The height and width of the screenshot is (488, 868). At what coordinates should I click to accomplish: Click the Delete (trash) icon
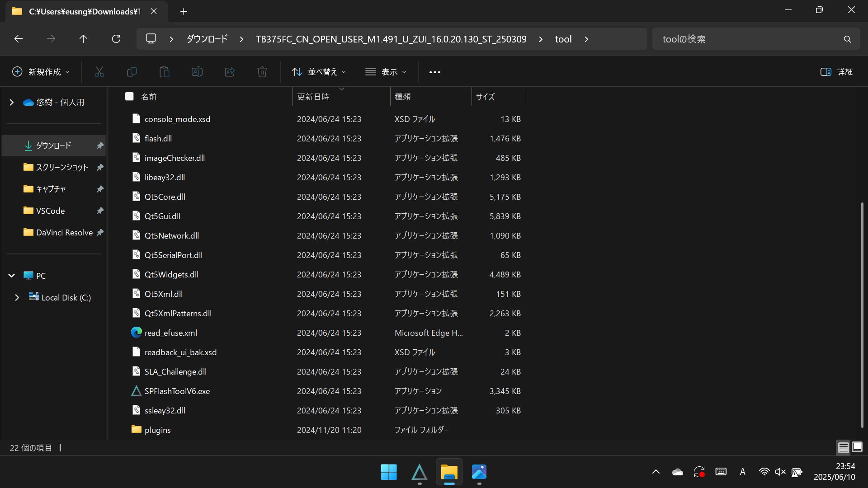pyautogui.click(x=262, y=72)
